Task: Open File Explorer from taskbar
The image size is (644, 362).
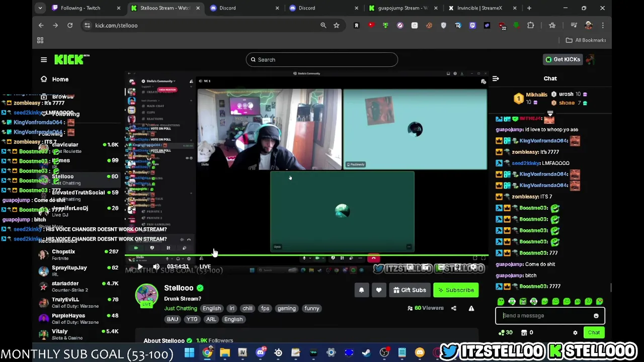Action: click(x=225, y=353)
